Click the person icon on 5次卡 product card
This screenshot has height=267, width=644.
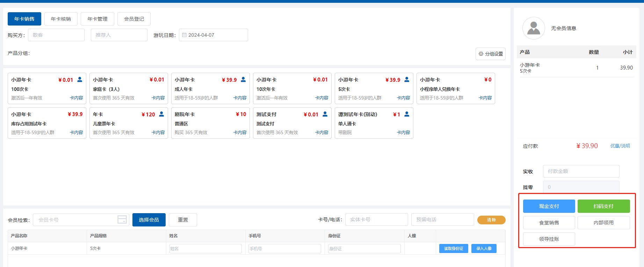click(x=407, y=79)
